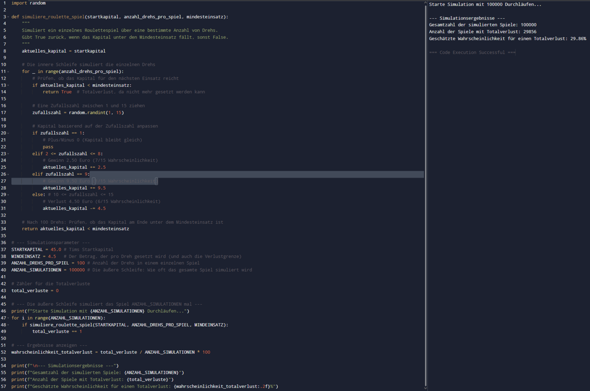Collapse the 'if zufallszahl == 1' fold at line 20
The image size is (590, 391).
[x=8, y=133]
